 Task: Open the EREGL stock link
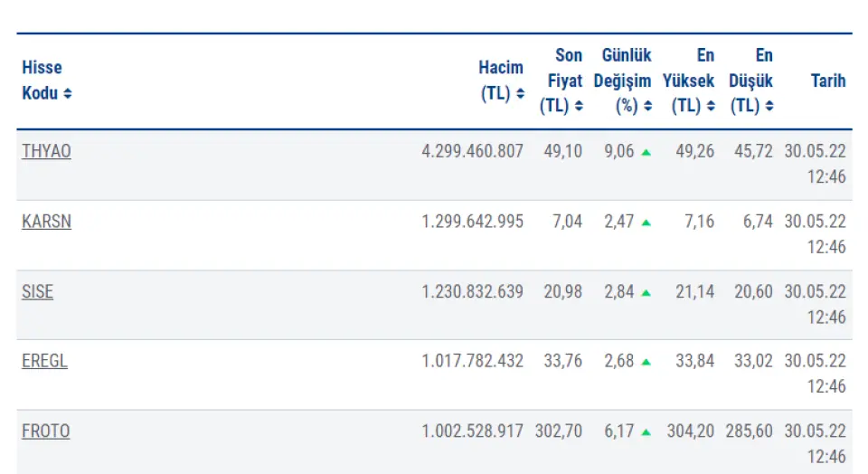(x=44, y=361)
